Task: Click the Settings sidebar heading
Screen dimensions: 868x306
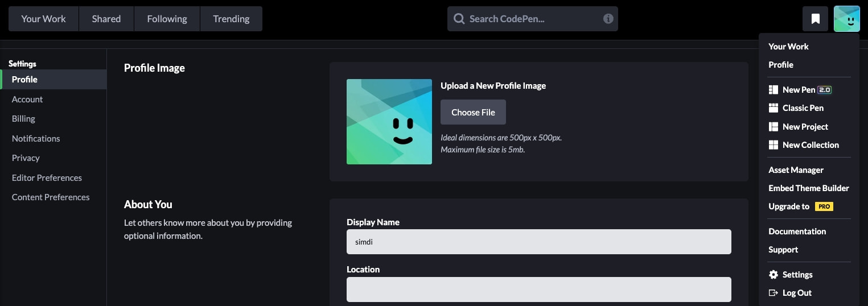Action: 22,64
